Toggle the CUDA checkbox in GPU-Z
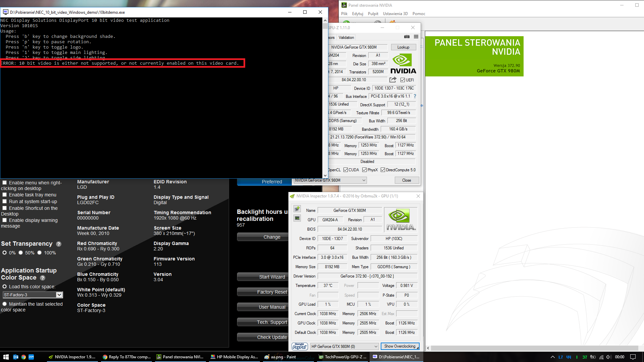The image size is (644, 362). click(345, 170)
